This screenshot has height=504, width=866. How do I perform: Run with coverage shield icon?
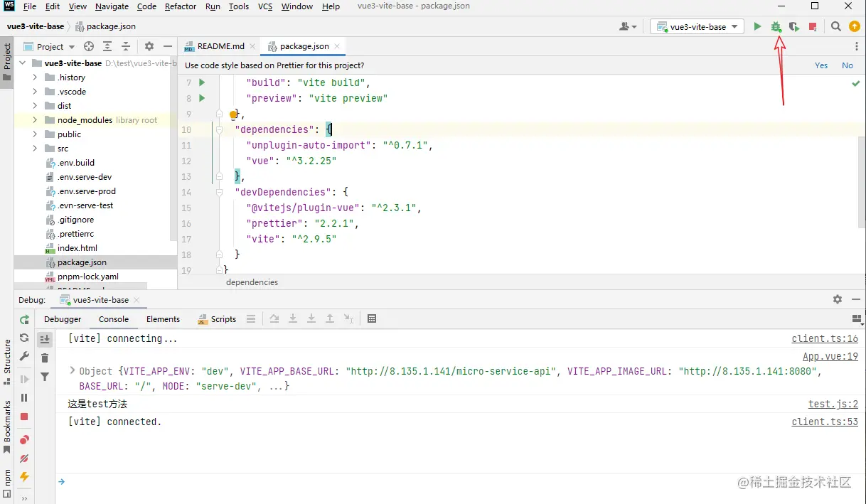(794, 26)
